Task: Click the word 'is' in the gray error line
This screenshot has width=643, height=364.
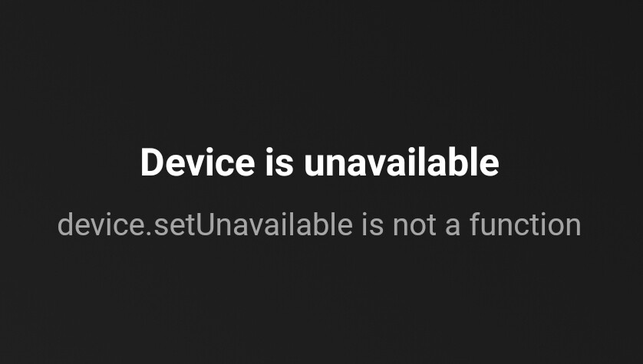Action: pos(372,224)
